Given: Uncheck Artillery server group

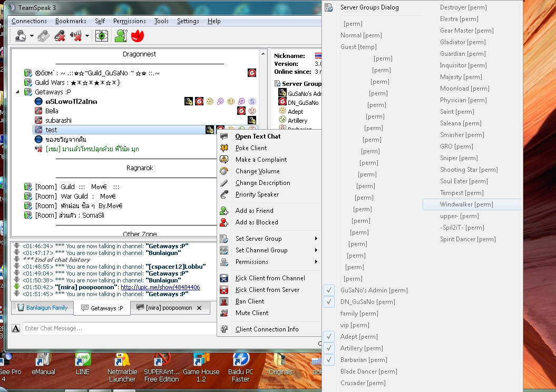Looking at the screenshot, I should 329,348.
